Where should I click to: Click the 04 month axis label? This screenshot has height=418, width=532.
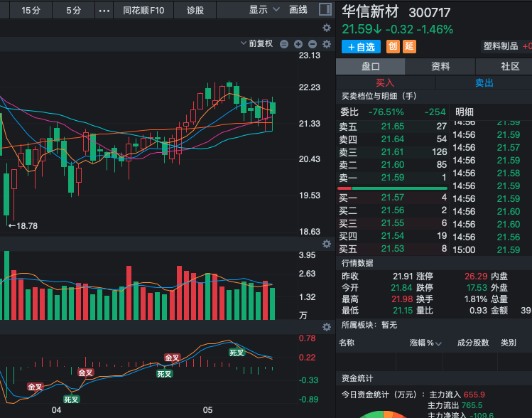[56, 410]
